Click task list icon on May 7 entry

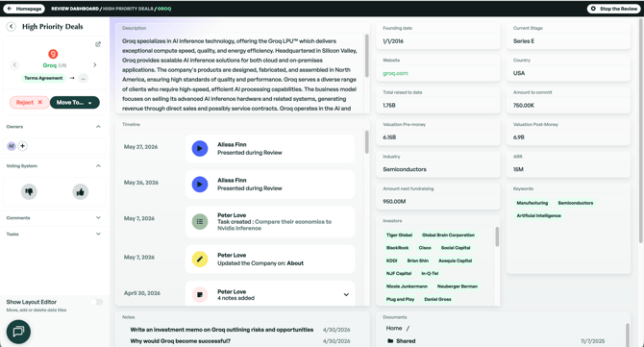[x=200, y=222]
